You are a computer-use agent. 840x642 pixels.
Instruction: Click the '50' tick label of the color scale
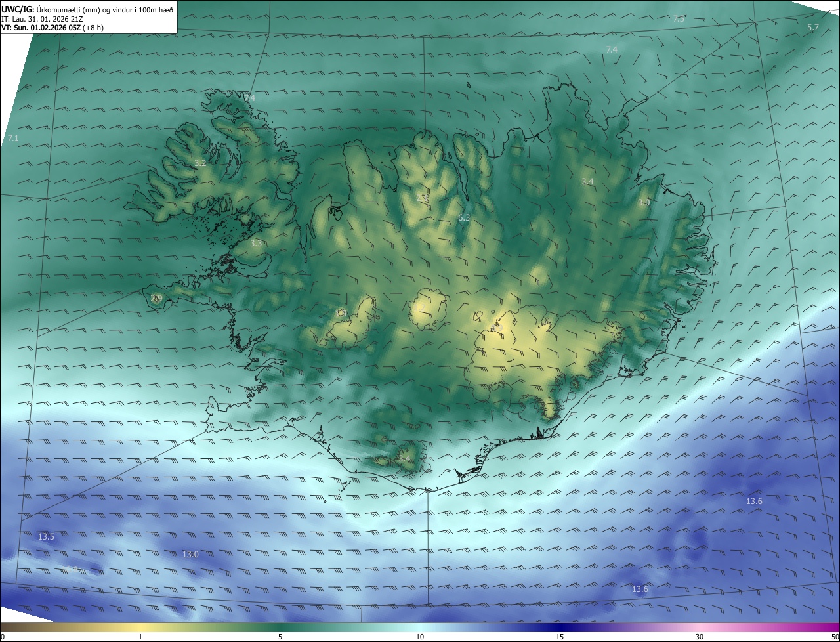tap(834, 637)
